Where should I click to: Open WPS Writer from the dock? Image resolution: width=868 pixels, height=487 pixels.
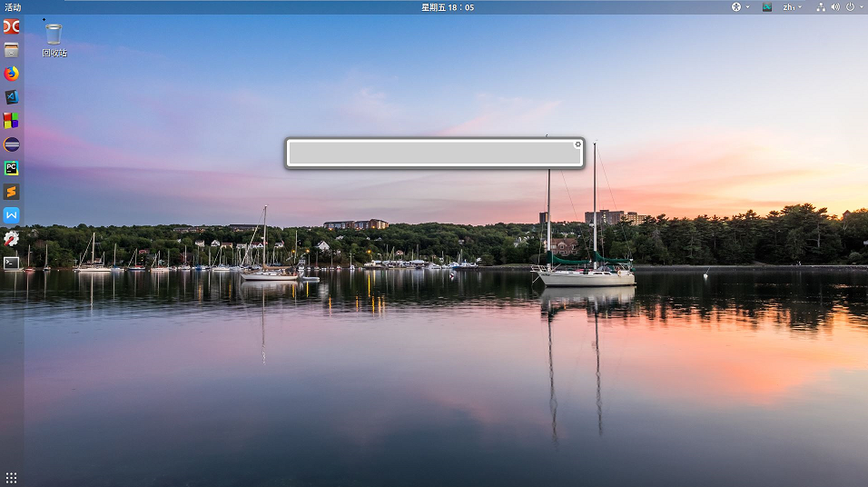click(x=11, y=215)
